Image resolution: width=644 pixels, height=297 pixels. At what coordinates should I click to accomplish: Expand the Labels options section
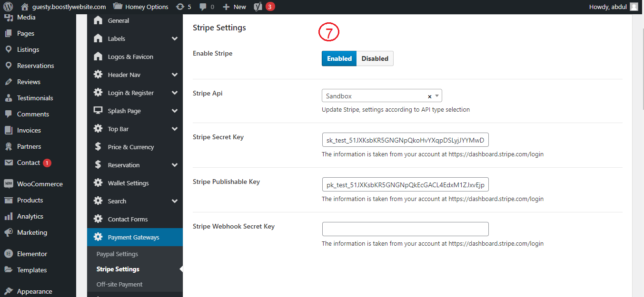coord(175,38)
